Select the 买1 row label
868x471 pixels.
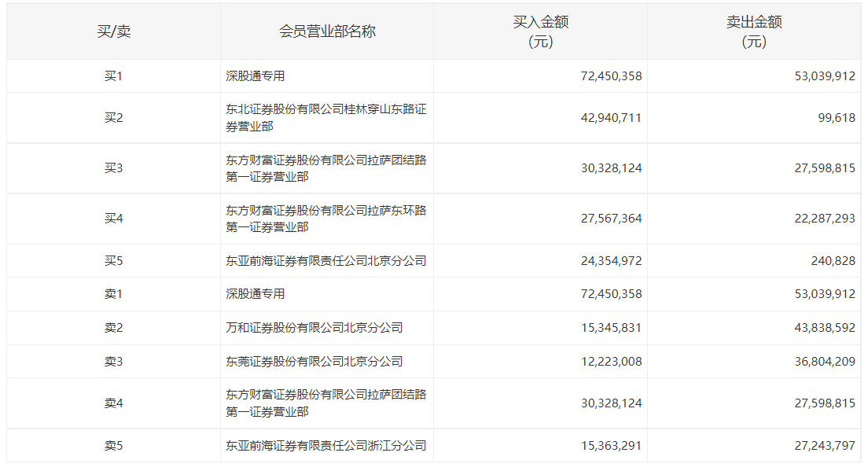coord(113,76)
